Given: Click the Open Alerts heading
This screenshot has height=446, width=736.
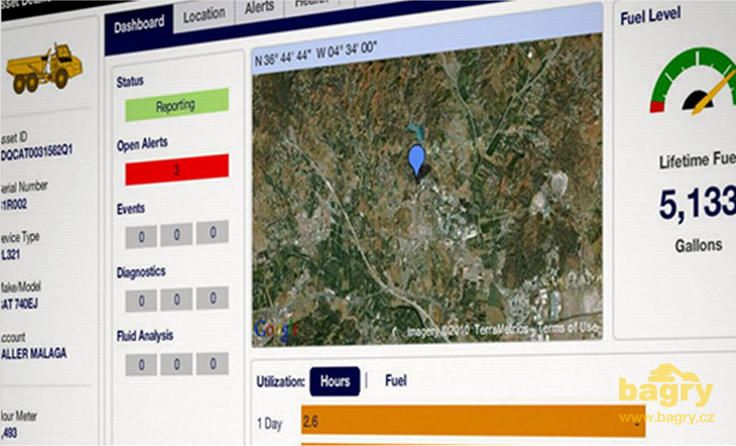Looking at the screenshot, I should (142, 144).
